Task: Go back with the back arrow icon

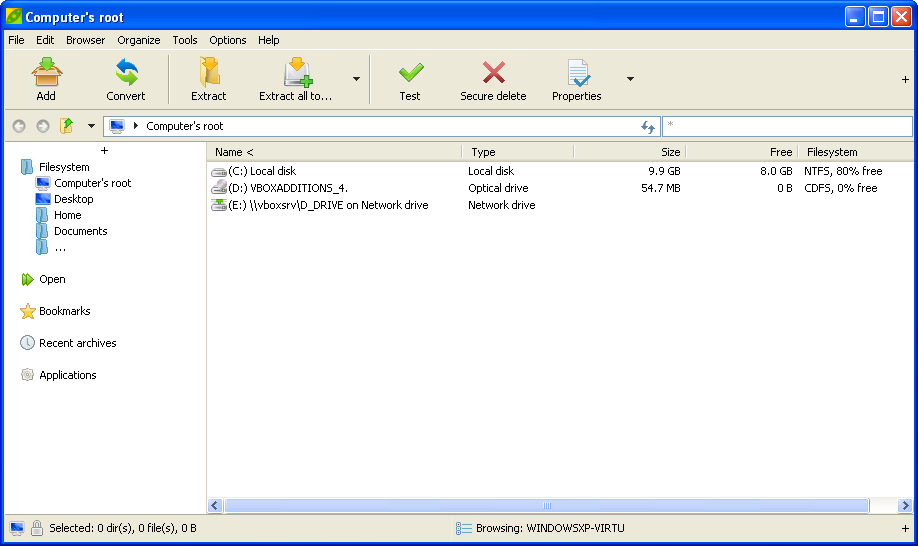Action: tap(19, 126)
